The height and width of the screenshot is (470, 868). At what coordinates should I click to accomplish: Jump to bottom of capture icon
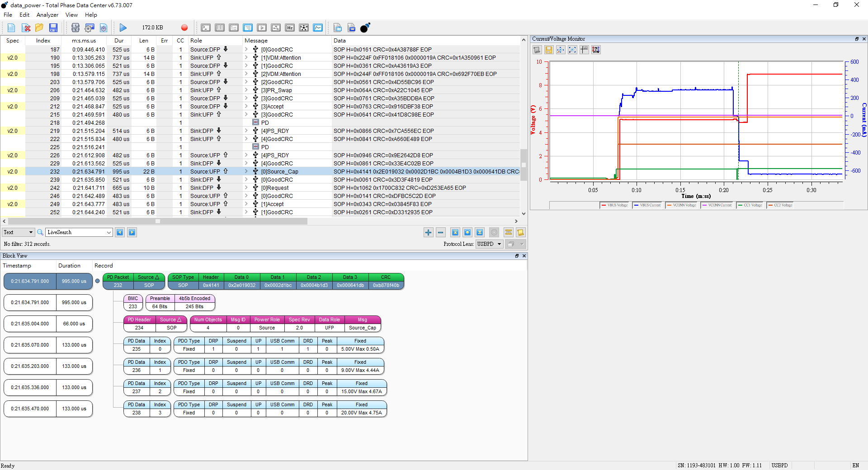tap(480, 232)
